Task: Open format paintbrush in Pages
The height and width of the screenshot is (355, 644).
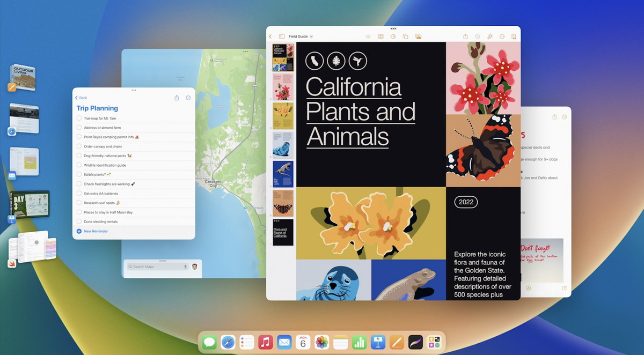Action: (x=489, y=36)
